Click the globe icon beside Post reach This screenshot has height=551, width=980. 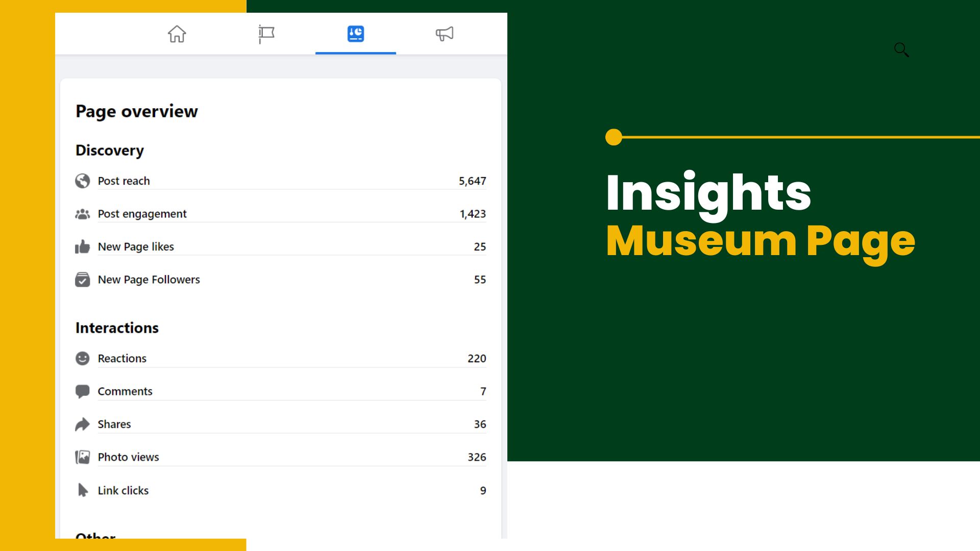(x=82, y=181)
